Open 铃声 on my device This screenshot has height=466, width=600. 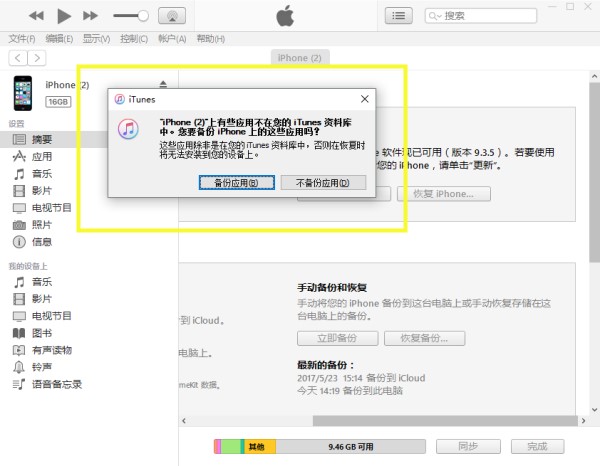(x=41, y=367)
